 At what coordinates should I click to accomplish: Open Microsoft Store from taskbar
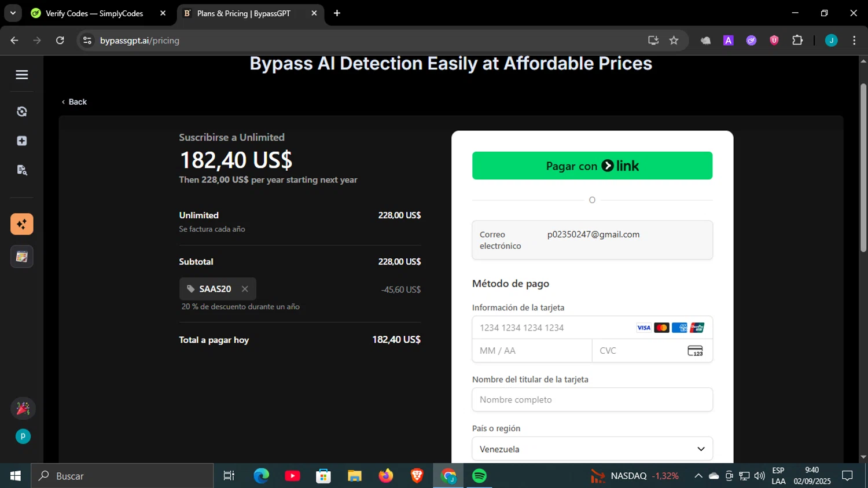[323, 476]
